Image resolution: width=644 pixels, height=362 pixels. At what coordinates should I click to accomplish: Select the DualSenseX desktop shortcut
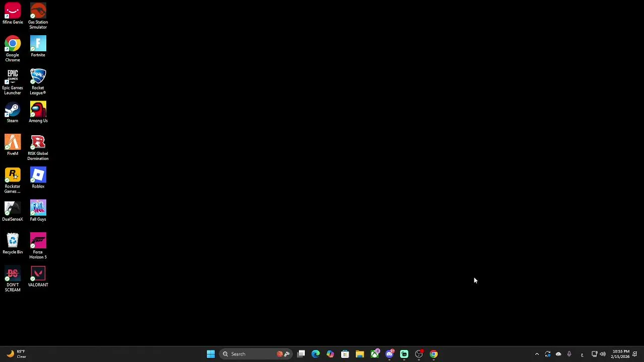click(13, 211)
